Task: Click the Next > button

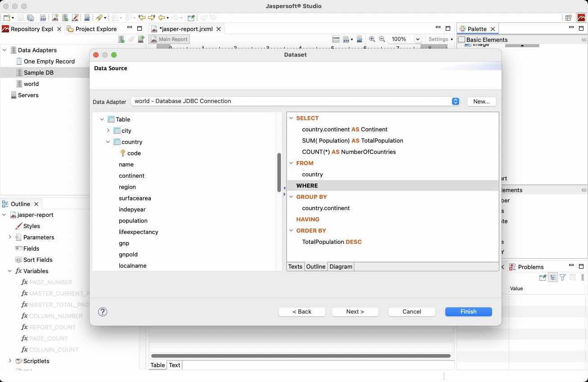Action: (355, 311)
